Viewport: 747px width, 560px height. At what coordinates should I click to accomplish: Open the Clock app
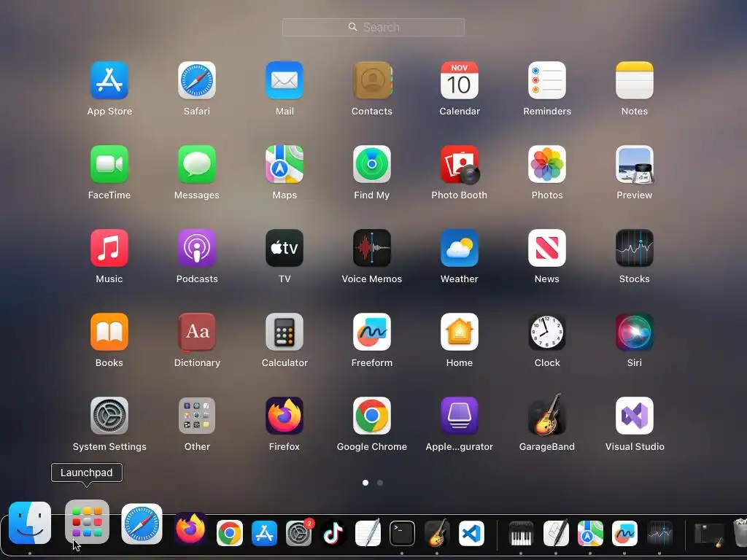[x=547, y=332]
